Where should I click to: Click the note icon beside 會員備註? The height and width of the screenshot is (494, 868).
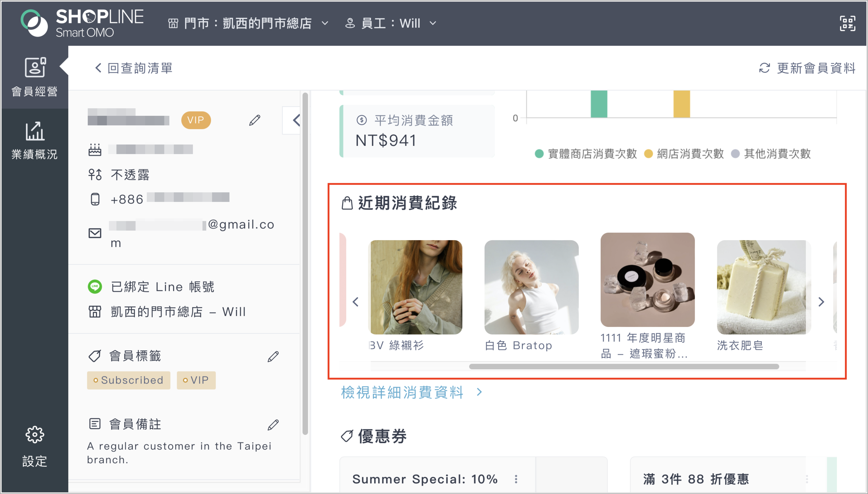[x=95, y=424]
